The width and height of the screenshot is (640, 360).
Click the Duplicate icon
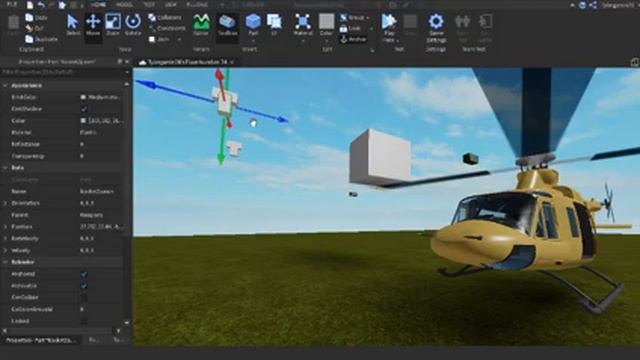point(29,39)
